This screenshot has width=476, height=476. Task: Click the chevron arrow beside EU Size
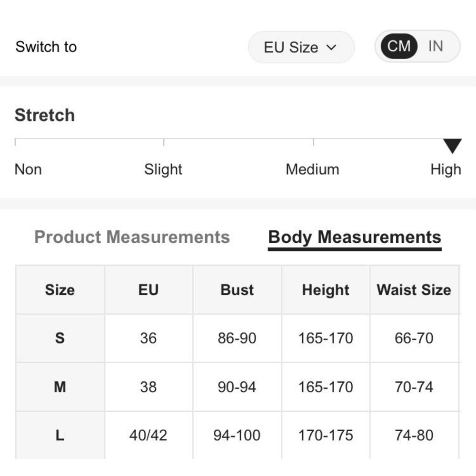[x=331, y=47]
